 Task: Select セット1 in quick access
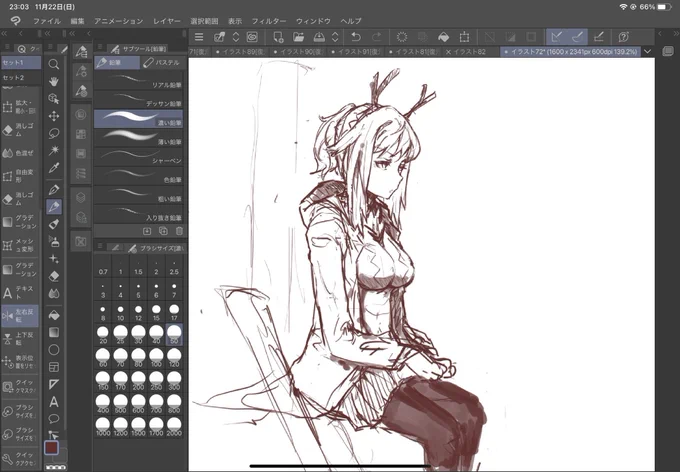coord(21,63)
